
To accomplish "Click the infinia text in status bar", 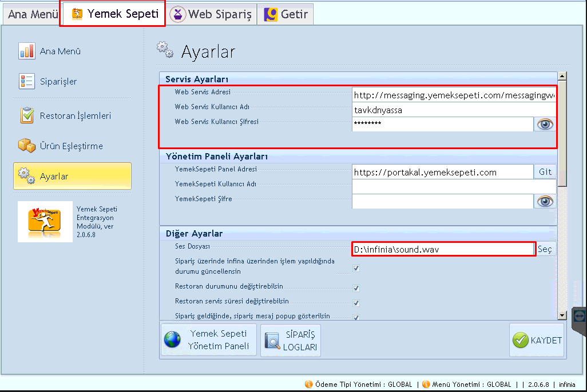I will pyautogui.click(x=567, y=385).
